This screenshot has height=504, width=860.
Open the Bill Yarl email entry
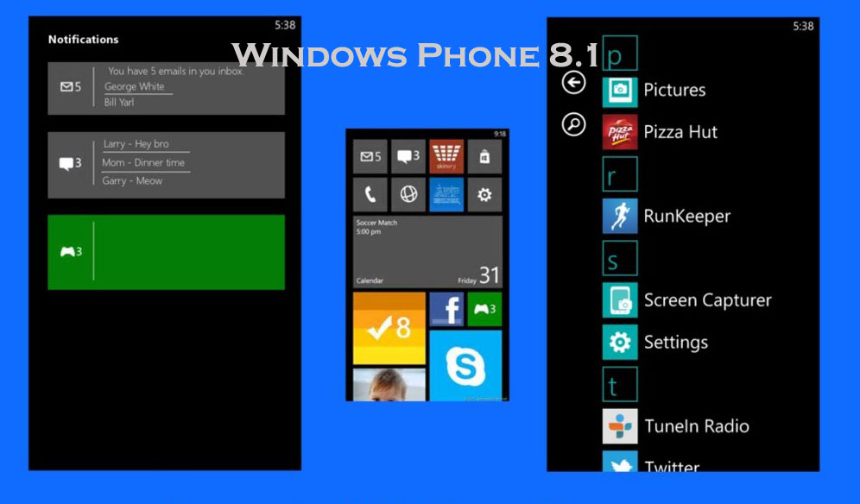click(119, 103)
